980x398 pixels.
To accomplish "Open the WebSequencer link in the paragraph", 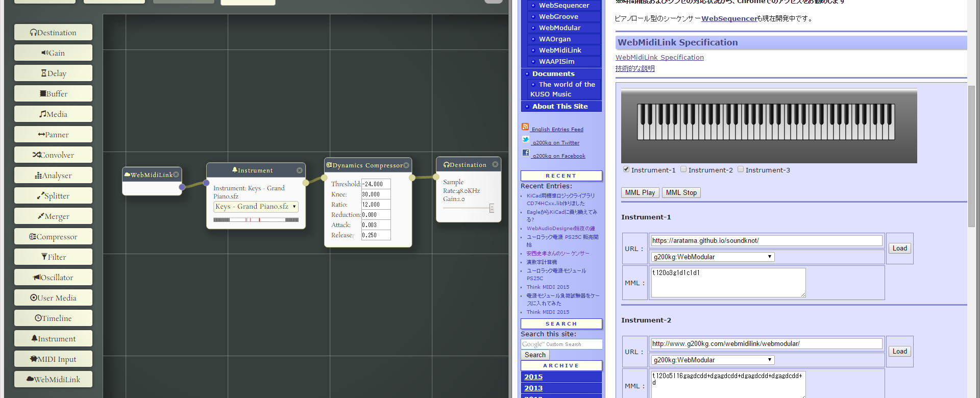I will [729, 18].
